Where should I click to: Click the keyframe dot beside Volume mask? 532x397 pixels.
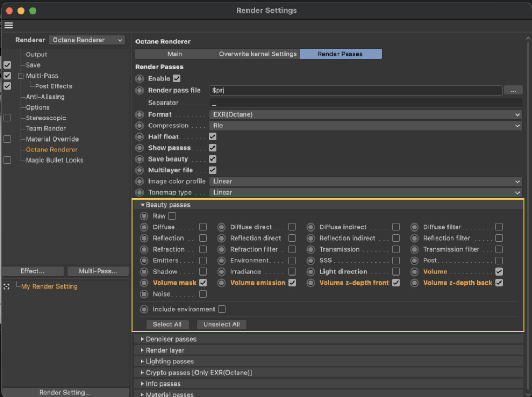click(144, 283)
